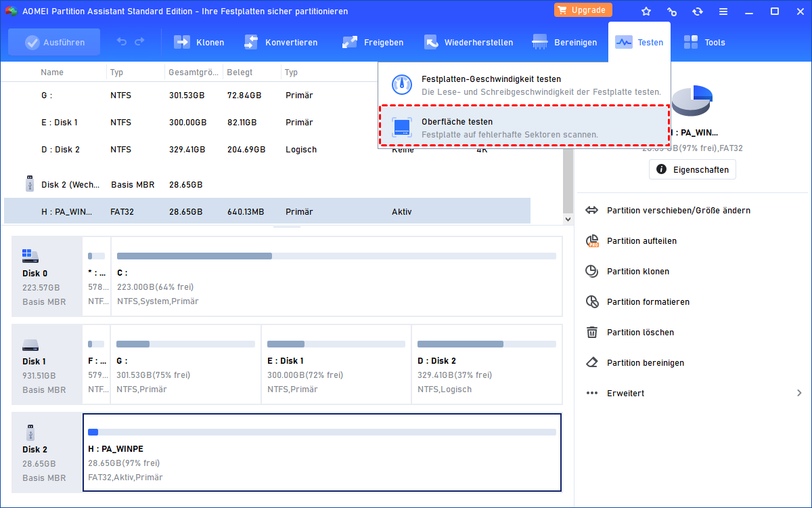Image resolution: width=812 pixels, height=508 pixels.
Task: Choose Festplatten-Geschwindigkeit testen menu entry
Action: click(524, 85)
